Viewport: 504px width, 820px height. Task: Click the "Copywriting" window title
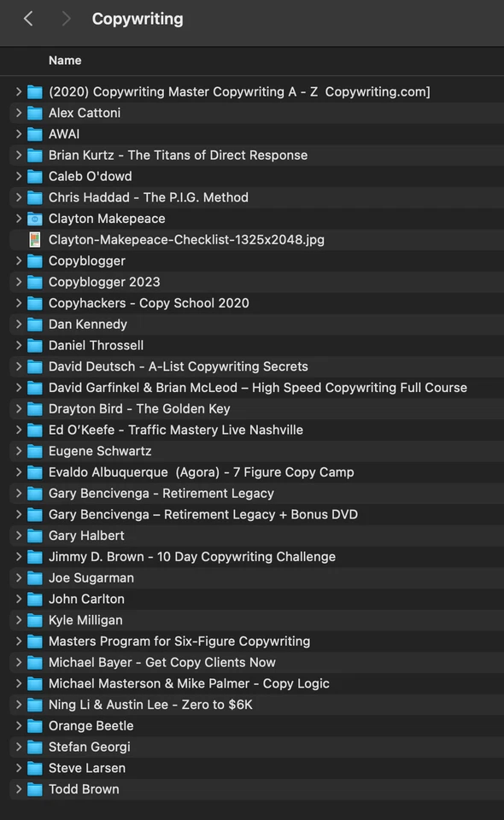point(138,19)
